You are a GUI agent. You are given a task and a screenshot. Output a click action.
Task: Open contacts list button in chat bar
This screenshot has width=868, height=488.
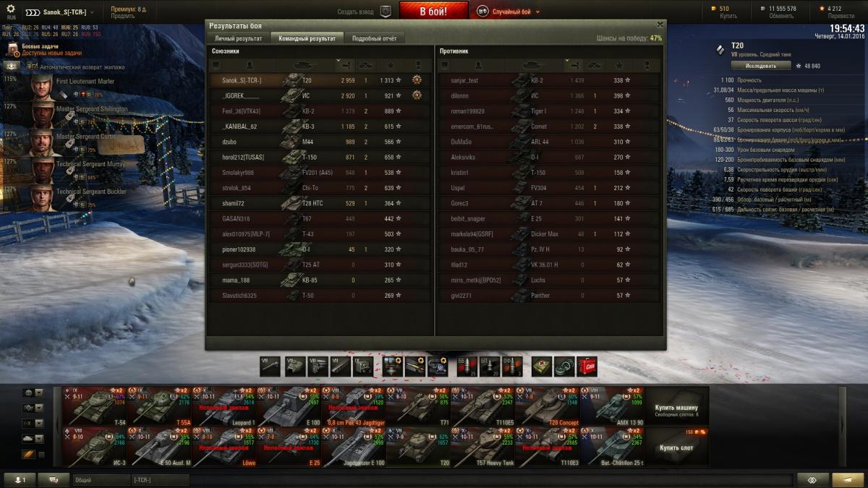pyautogui.click(x=20, y=480)
